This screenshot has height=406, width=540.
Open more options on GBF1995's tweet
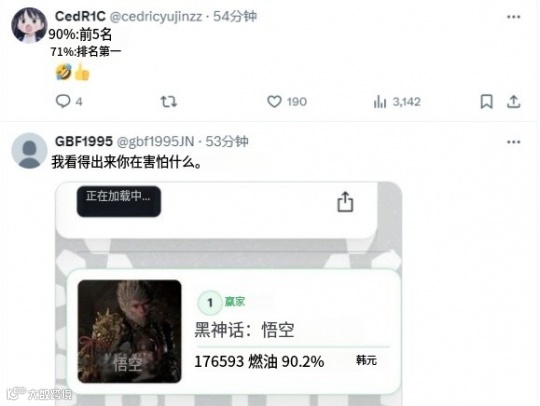pos(513,142)
